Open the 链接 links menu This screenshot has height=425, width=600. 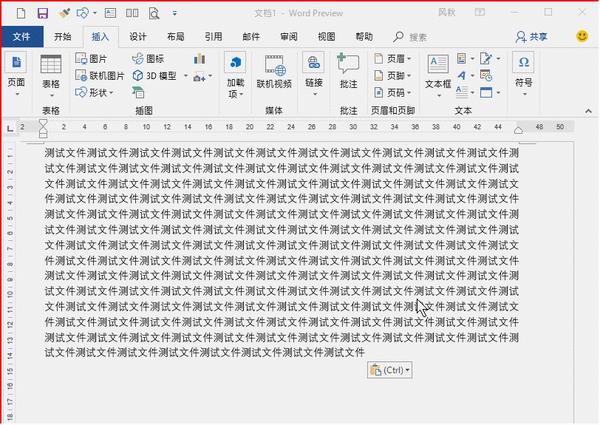click(313, 72)
